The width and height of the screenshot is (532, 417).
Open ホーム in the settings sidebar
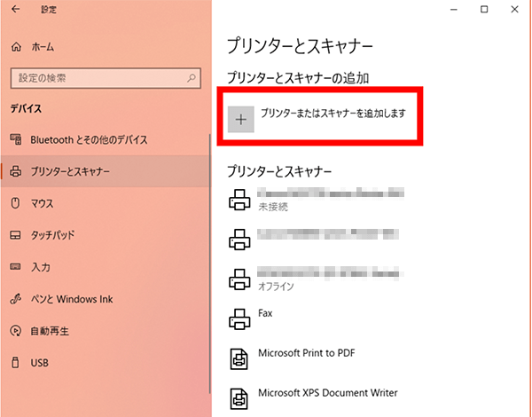[106, 47]
